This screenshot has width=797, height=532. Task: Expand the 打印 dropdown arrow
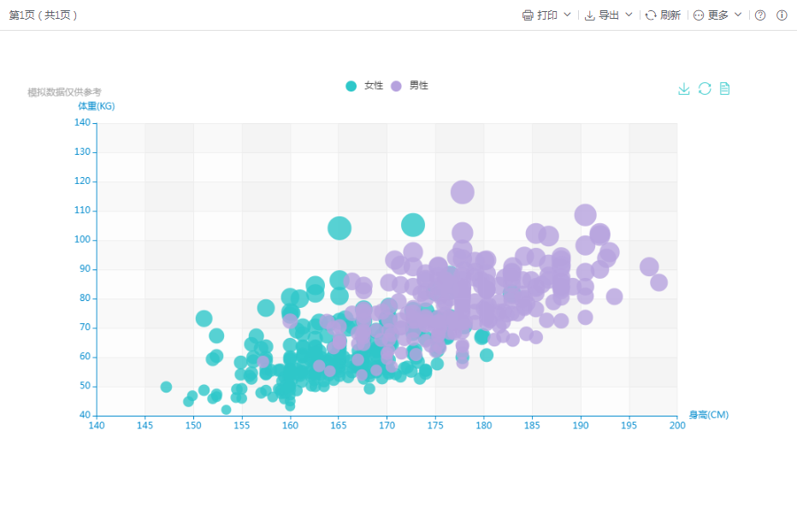point(567,15)
